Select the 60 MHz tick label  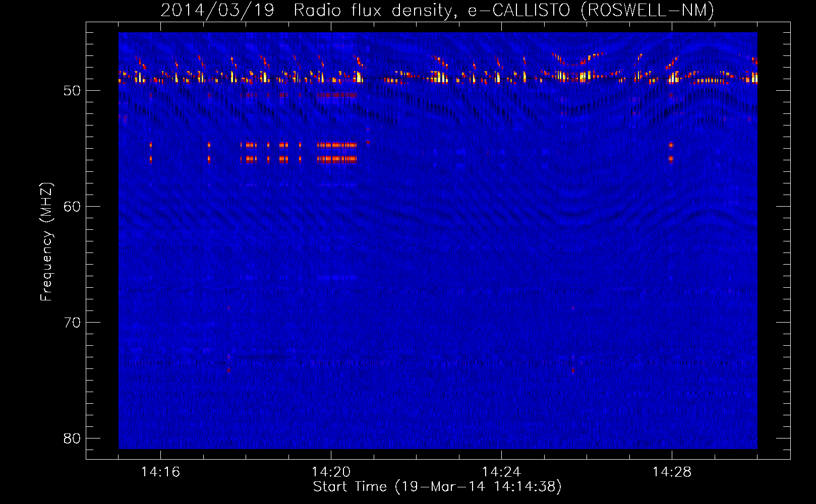coord(72,207)
